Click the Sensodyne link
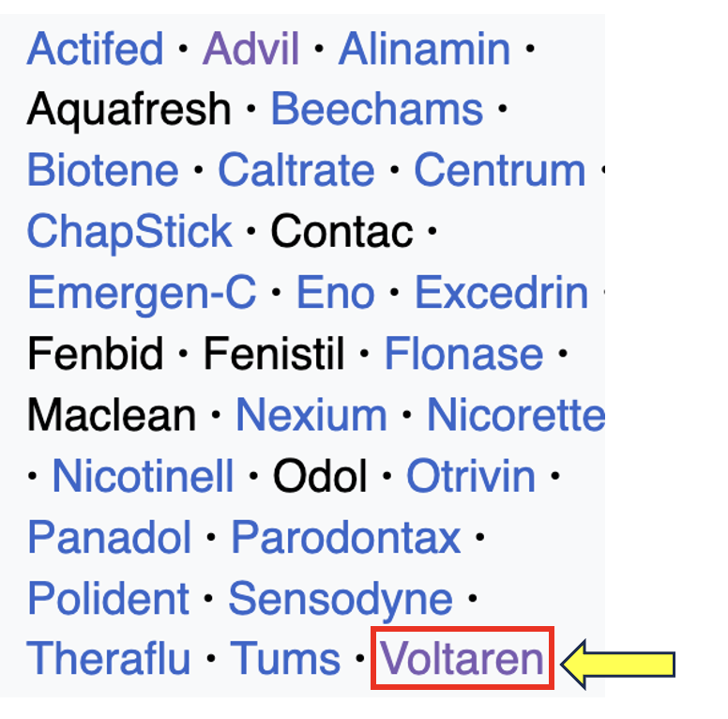The height and width of the screenshot is (719, 728). pyautogui.click(x=341, y=599)
